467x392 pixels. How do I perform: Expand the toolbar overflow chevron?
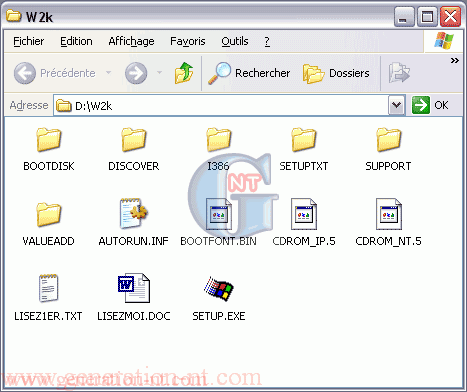click(455, 61)
